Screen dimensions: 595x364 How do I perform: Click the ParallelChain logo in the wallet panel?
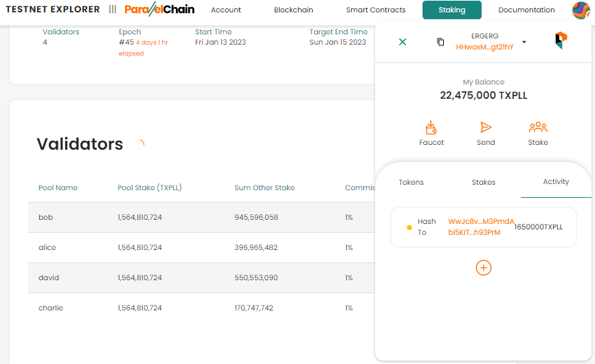[561, 41]
